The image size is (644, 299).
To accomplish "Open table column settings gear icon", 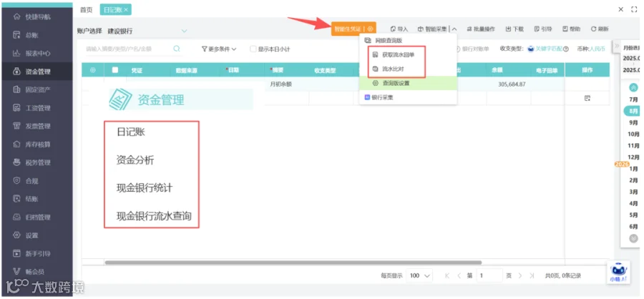I will click(x=92, y=70).
